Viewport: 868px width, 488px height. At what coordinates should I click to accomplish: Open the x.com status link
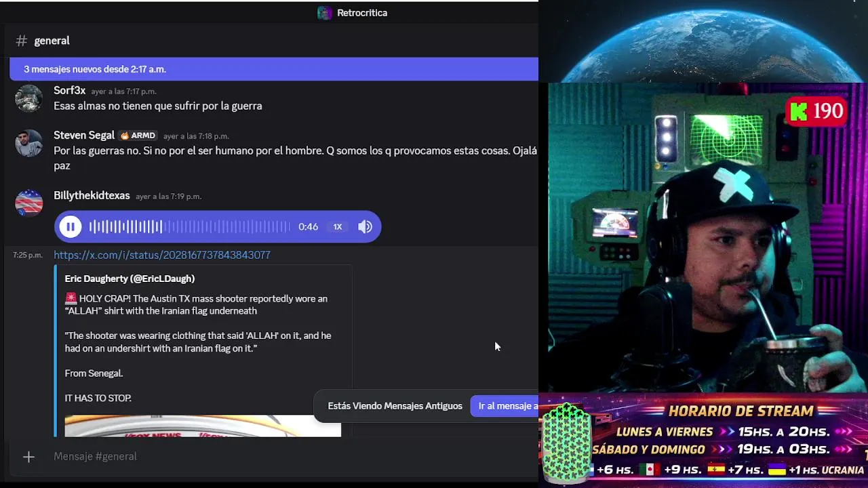pos(162,255)
